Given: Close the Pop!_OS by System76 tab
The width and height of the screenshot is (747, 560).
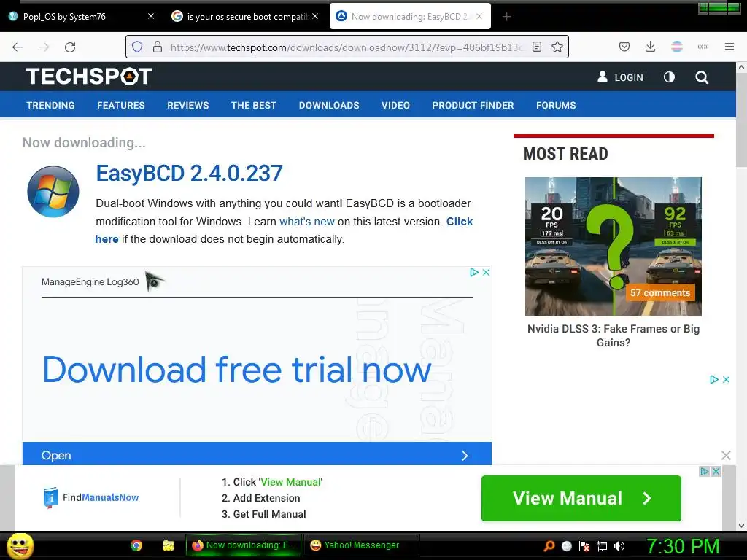Looking at the screenshot, I should (150, 16).
